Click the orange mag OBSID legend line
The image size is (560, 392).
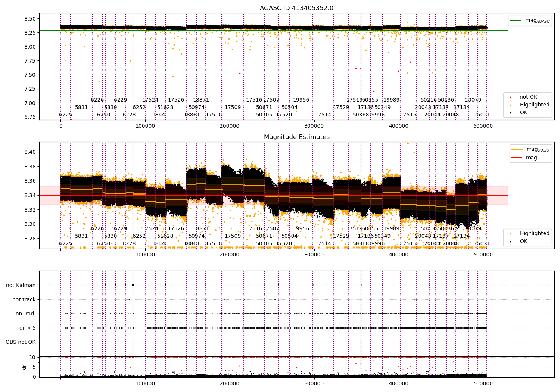(x=517, y=149)
